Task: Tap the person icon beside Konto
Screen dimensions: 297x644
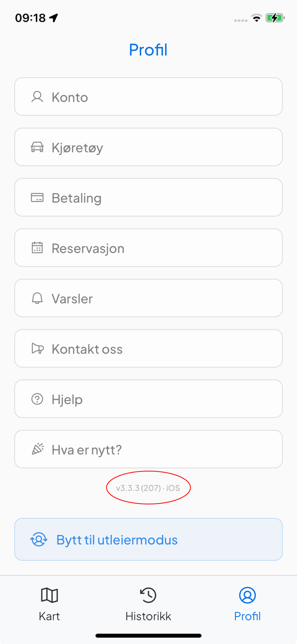Action: (x=37, y=97)
